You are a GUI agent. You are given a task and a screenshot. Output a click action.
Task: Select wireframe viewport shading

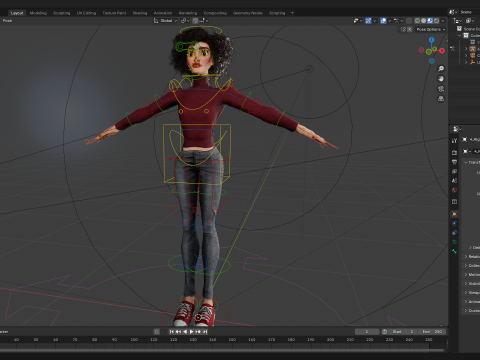click(x=417, y=21)
